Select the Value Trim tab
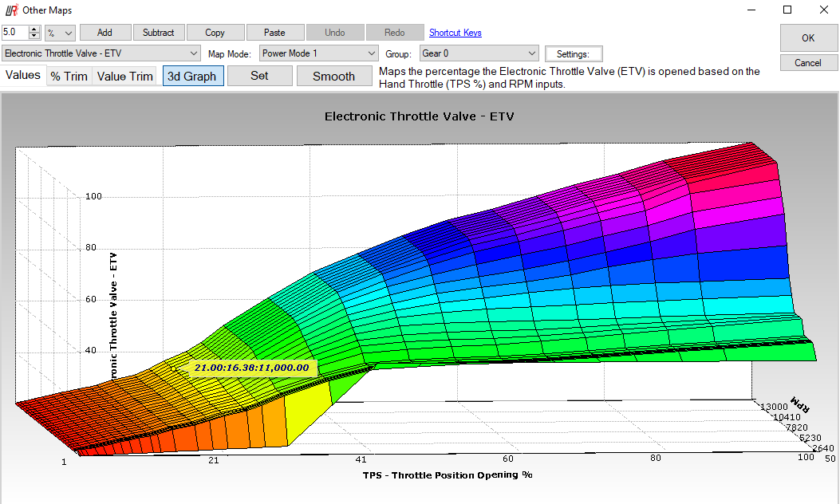This screenshot has height=504, width=840. coord(124,77)
